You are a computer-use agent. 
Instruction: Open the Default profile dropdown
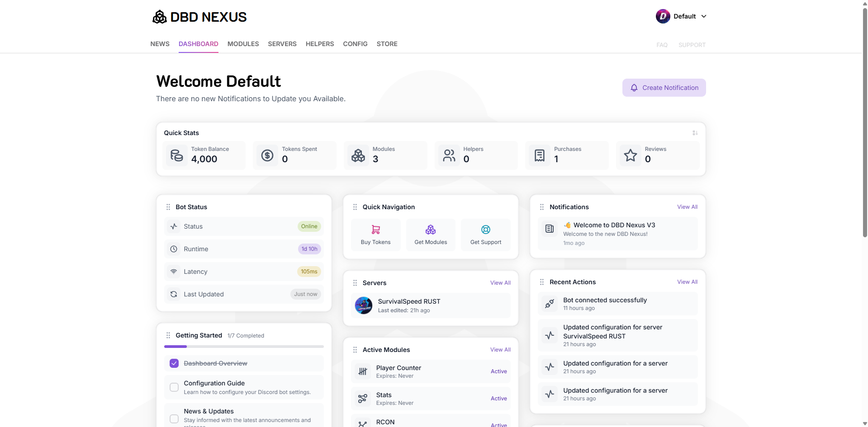pyautogui.click(x=681, y=16)
